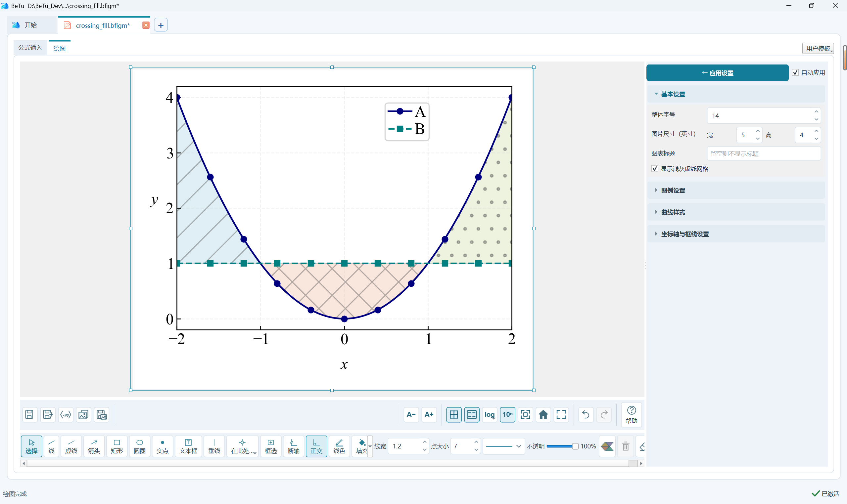Increase font size with A+ button
Screen dimensions: 847x504
[429, 414]
